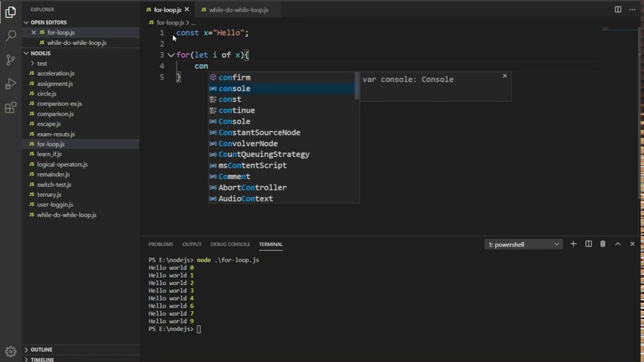Fold the for loop at line 3
This screenshot has width=644, height=362.
(x=171, y=55)
